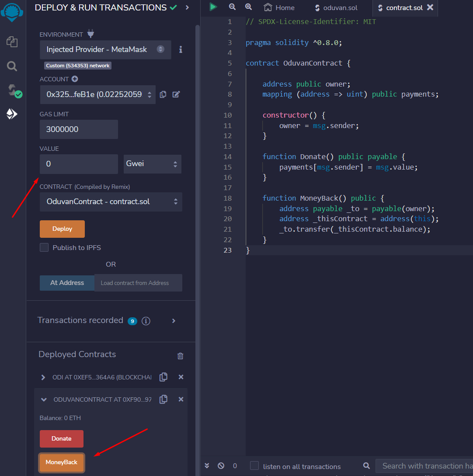Add a new account with plus icon
The width and height of the screenshot is (473, 476).
pos(75,79)
